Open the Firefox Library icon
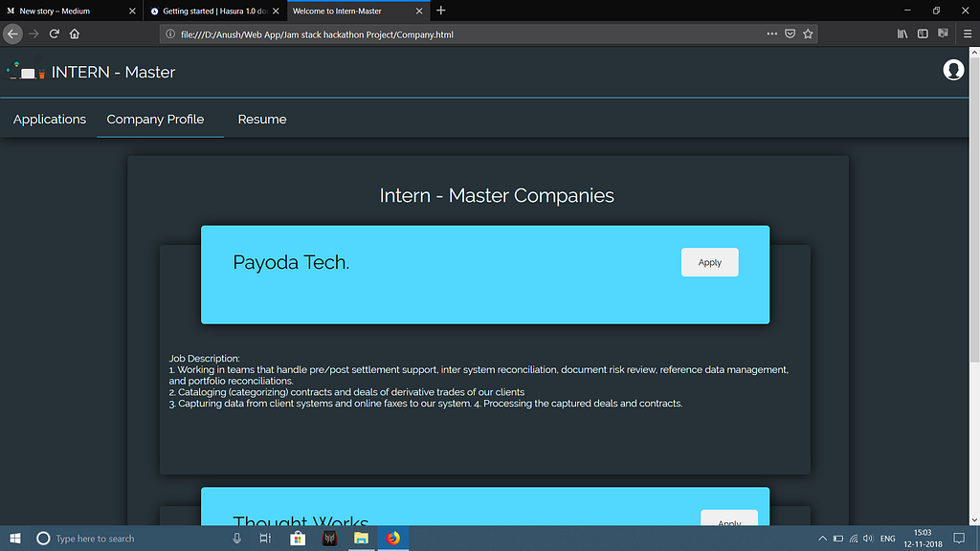 [902, 33]
